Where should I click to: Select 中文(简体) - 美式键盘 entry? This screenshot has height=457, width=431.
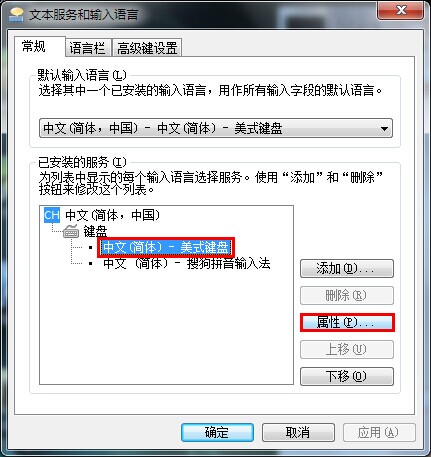[166, 247]
